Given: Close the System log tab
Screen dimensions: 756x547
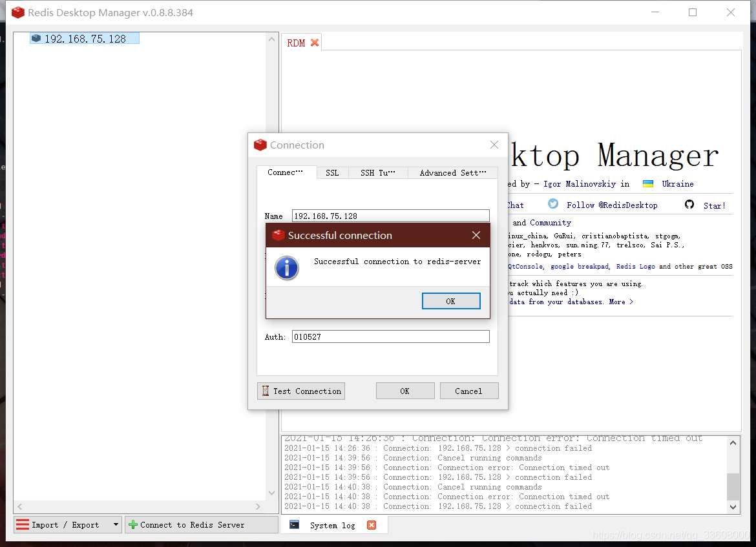Looking at the screenshot, I should (x=372, y=525).
